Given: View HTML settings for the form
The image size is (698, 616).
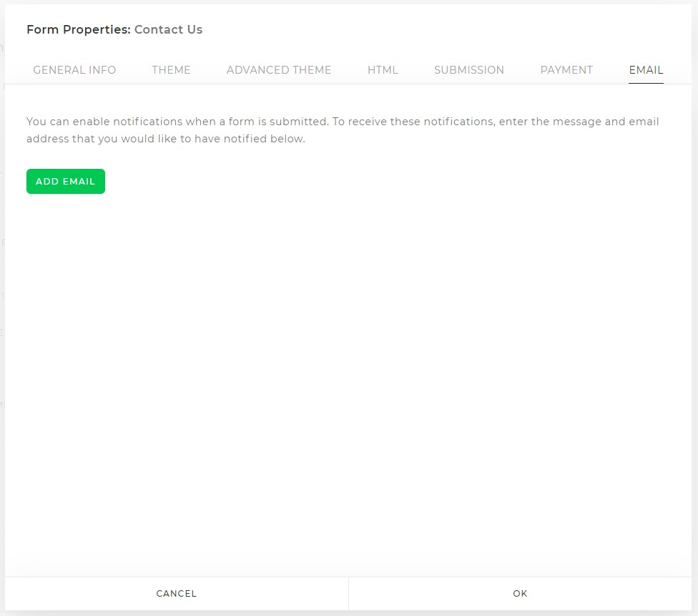Looking at the screenshot, I should [383, 70].
